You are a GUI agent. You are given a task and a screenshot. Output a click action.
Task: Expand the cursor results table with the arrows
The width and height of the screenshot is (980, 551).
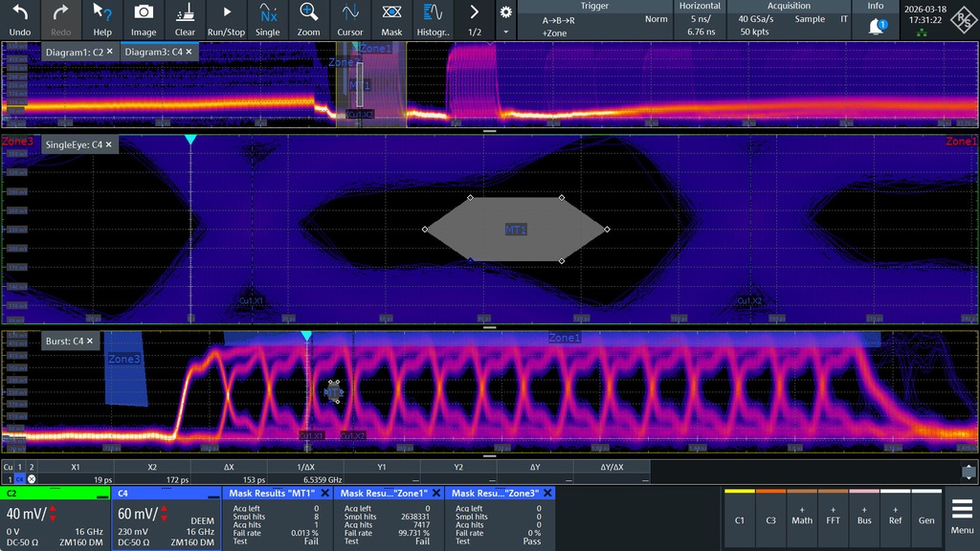pyautogui.click(x=969, y=471)
